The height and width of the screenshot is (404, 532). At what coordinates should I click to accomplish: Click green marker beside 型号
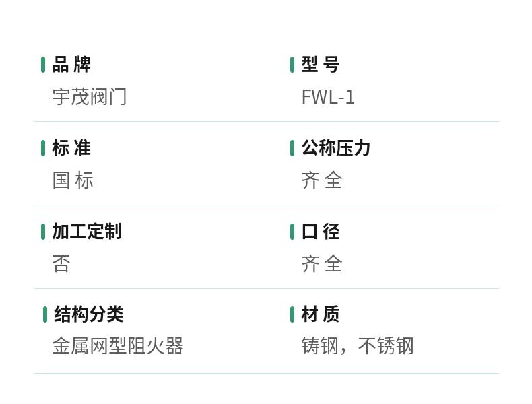292,65
